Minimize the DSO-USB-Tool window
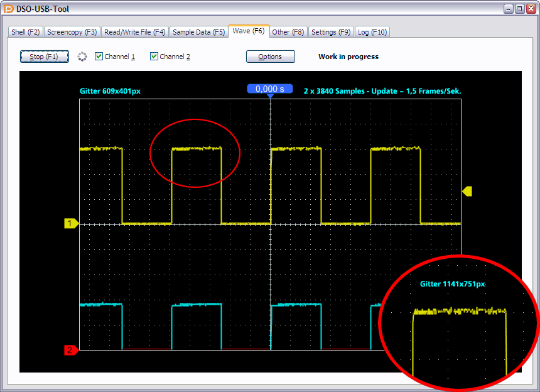 509,9
